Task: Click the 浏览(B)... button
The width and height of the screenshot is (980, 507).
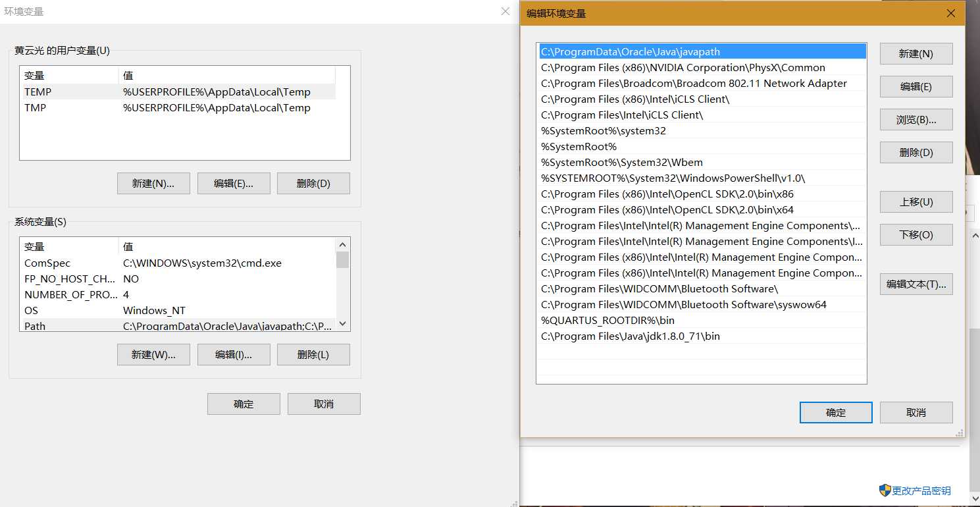Action: point(916,120)
